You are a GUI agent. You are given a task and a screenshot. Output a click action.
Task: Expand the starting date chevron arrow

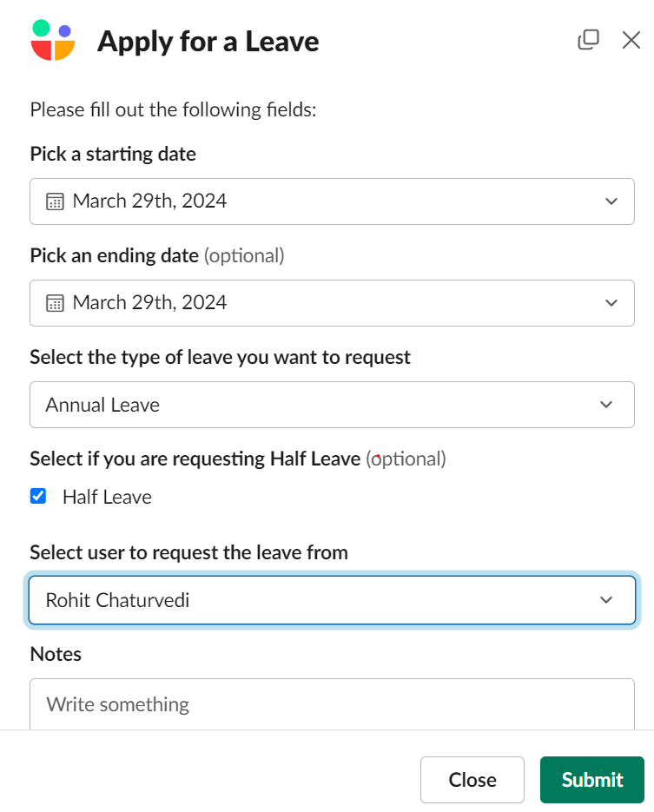pos(611,201)
